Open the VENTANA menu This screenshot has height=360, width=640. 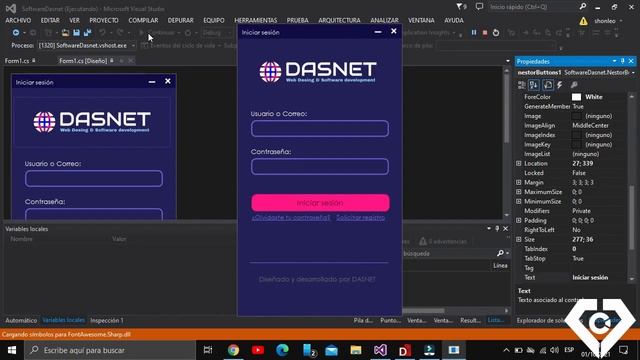click(x=421, y=20)
